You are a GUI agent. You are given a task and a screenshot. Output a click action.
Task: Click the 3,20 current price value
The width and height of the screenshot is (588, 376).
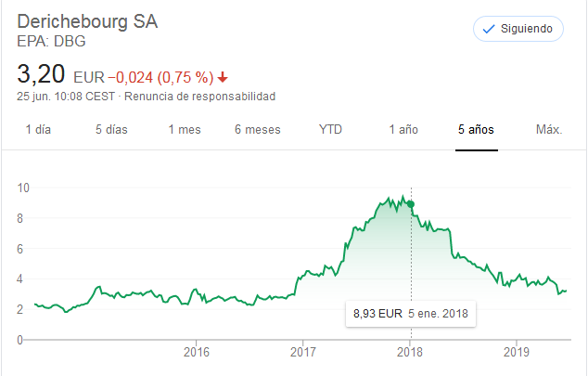click(41, 73)
